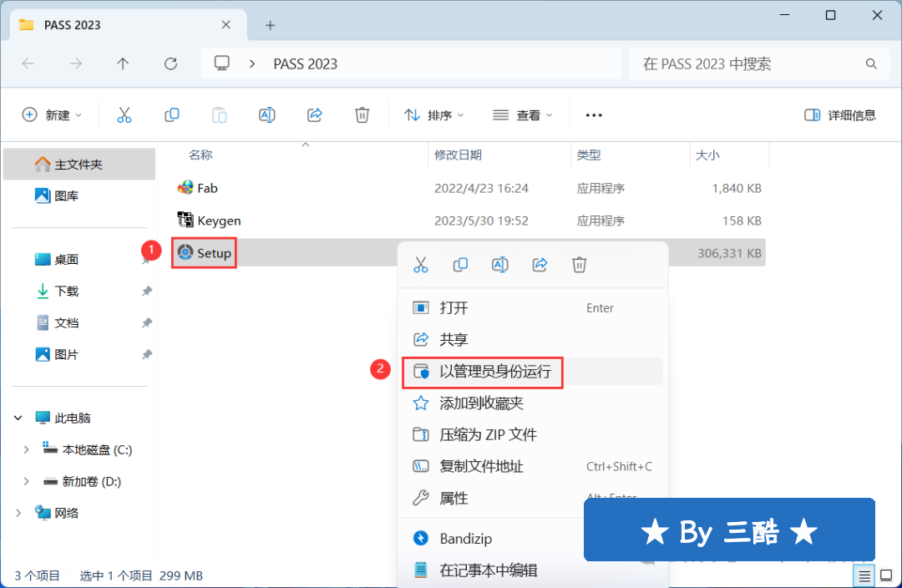
Task: Select 此电脑 in the sidebar
Action: point(79,418)
